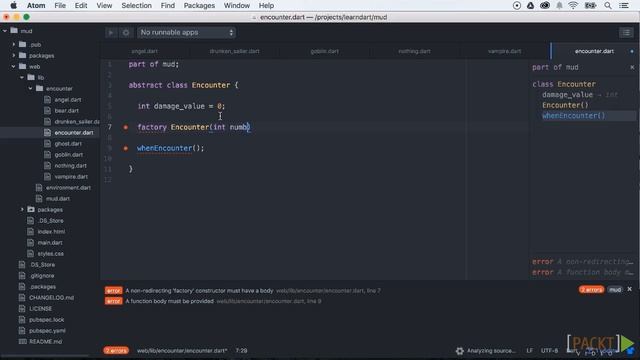
Task: Open main.dart in the tree
Action: pyautogui.click(x=50, y=243)
